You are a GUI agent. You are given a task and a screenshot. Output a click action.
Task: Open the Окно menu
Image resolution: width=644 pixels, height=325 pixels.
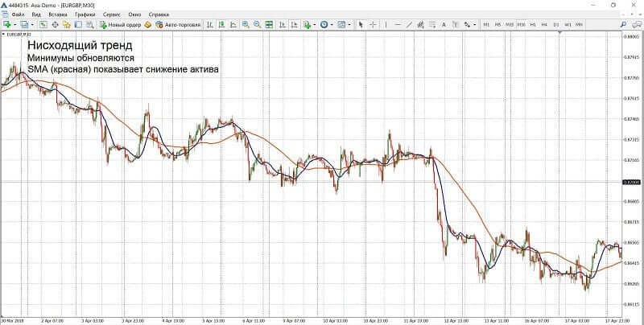[x=134, y=14]
